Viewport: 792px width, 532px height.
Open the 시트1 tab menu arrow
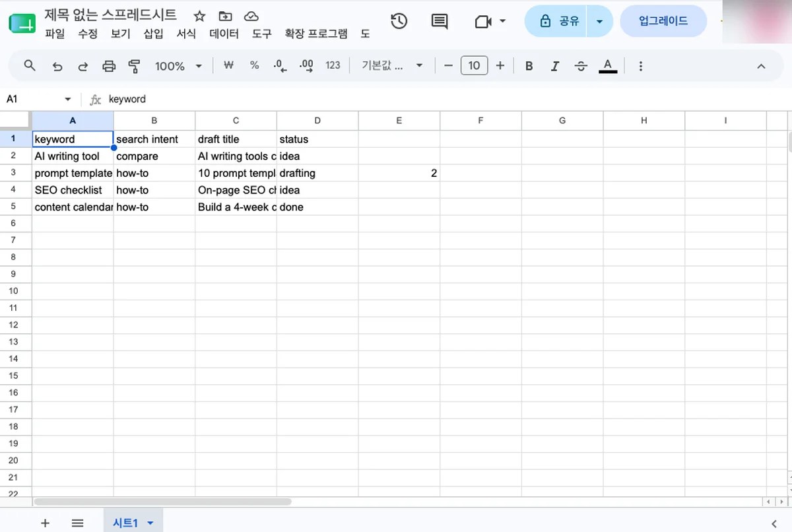coord(150,523)
